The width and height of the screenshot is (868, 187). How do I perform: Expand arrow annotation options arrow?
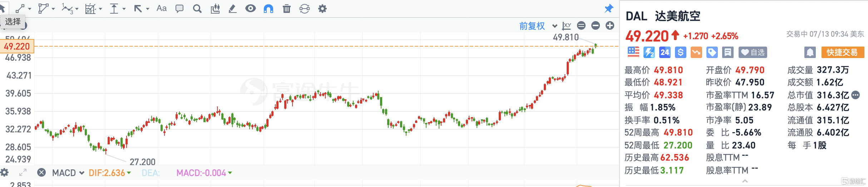[x=147, y=9]
